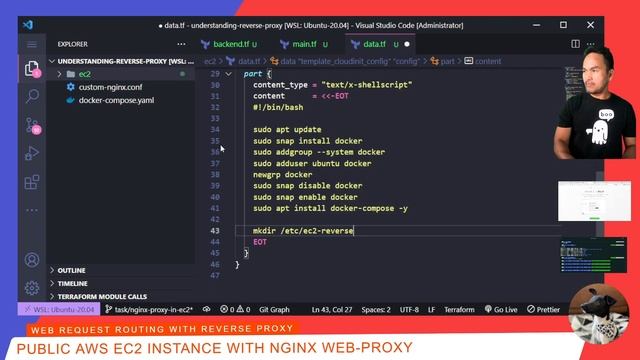Image resolution: width=640 pixels, height=360 pixels.
Task: Click the task/nginx-proxy-in-ec2 branch status item
Action: [x=149, y=309]
